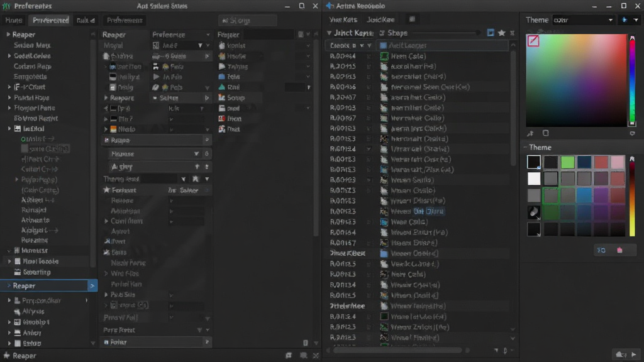Toggle the checkbox before Shape label
The image size is (644, 362).
click(382, 33)
